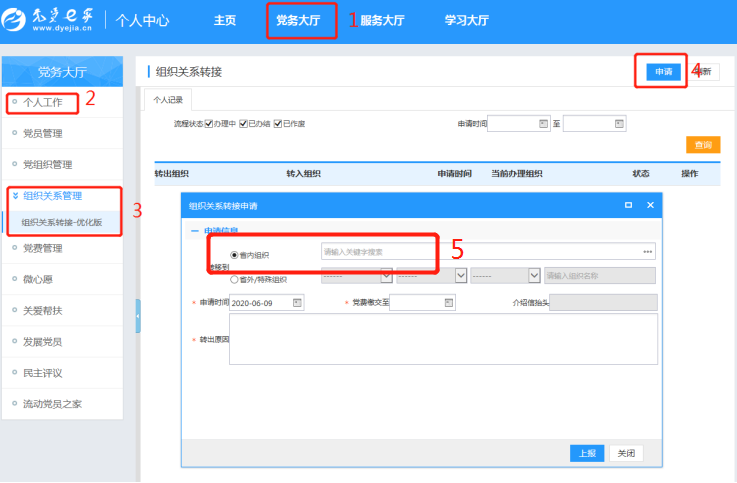Click the ellipsis icon in organization search

point(648,252)
